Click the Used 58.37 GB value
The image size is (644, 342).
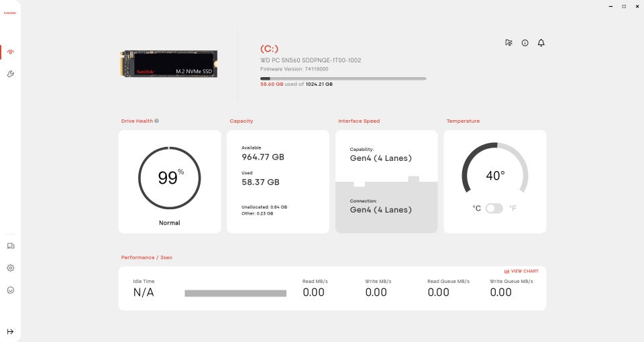pos(260,182)
